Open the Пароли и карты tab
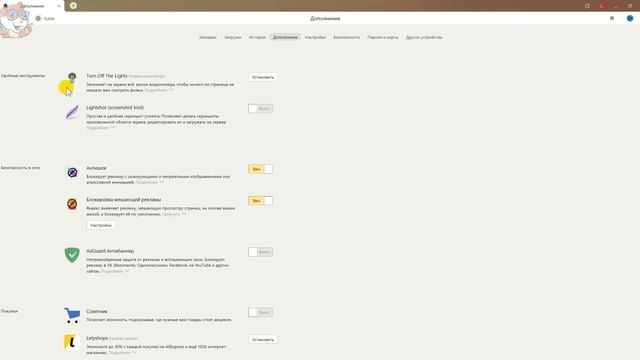The image size is (640, 360). point(382,37)
